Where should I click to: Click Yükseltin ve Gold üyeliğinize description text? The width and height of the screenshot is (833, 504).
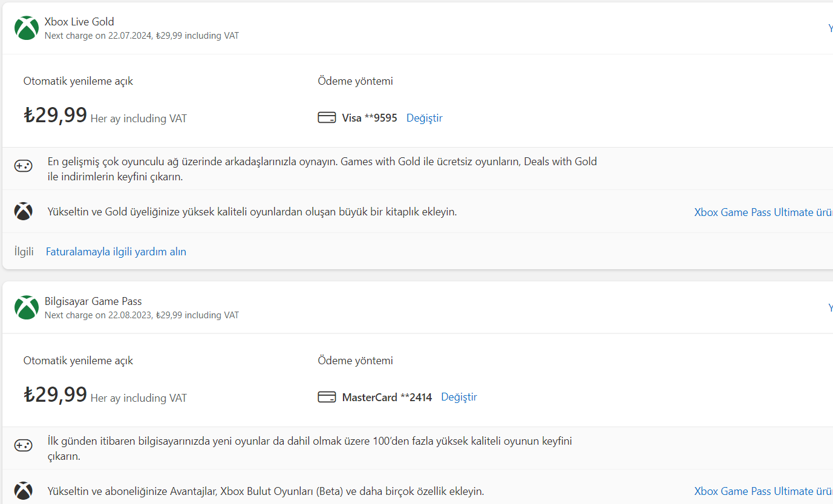click(252, 212)
